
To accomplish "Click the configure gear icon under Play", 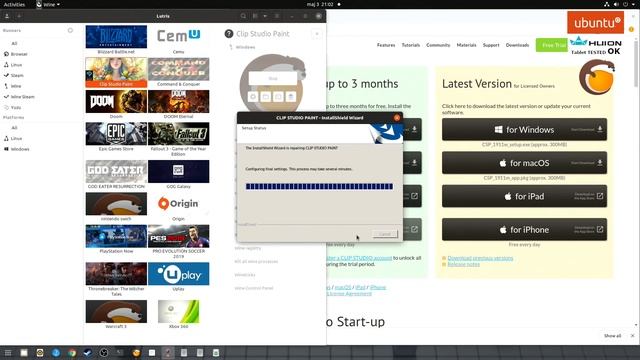I will (253, 97).
